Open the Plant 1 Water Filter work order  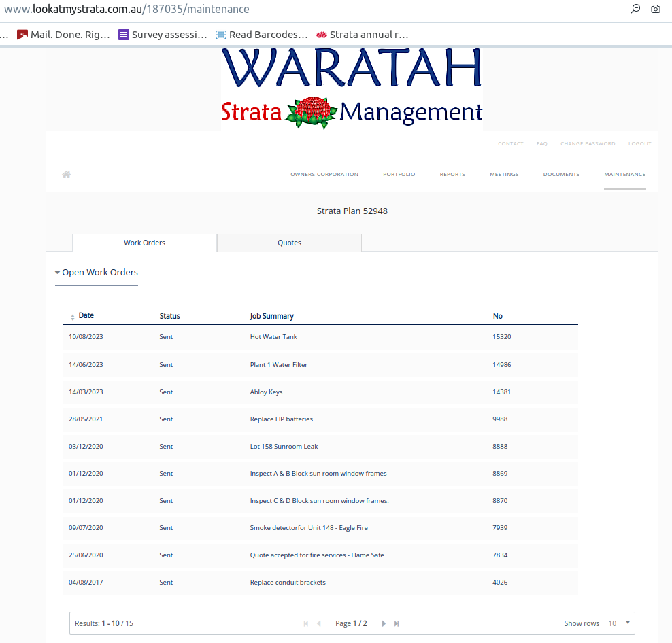click(x=279, y=365)
